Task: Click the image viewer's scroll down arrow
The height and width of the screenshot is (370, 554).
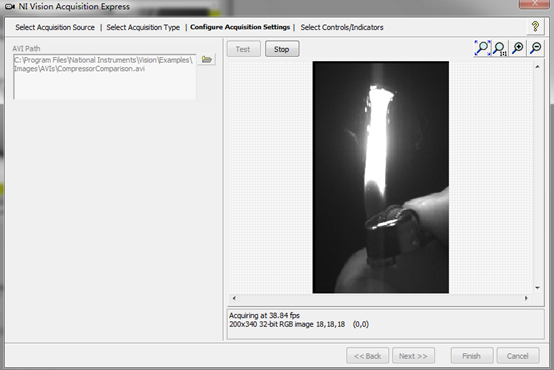Action: 537,288
